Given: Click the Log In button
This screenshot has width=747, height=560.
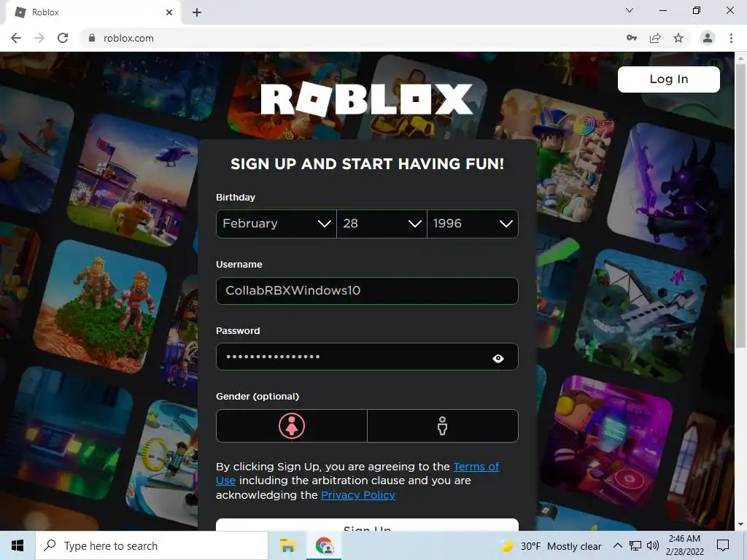Looking at the screenshot, I should 669,79.
